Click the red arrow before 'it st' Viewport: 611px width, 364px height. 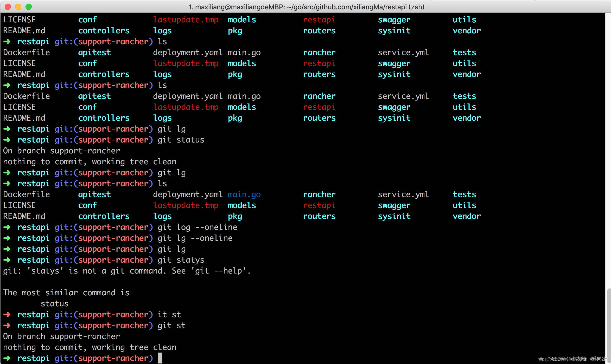(7, 315)
